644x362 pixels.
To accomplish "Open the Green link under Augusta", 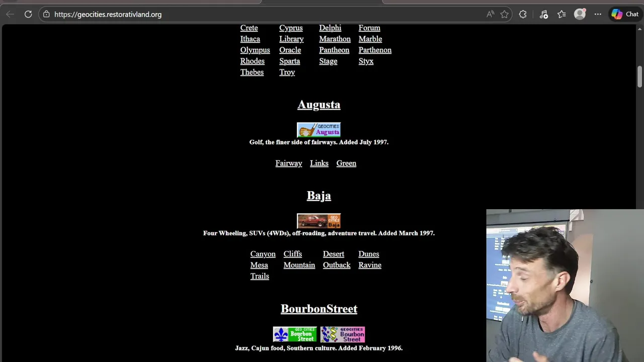I will coord(346,163).
